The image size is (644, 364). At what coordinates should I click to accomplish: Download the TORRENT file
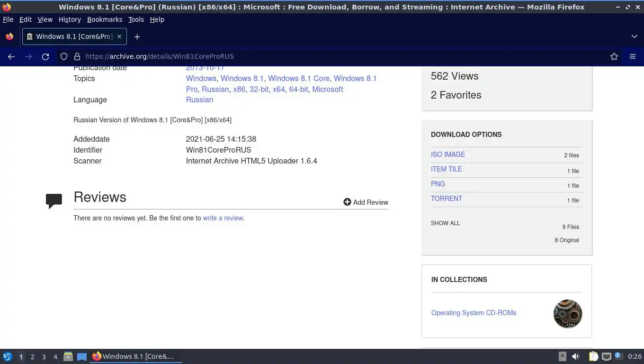(447, 199)
